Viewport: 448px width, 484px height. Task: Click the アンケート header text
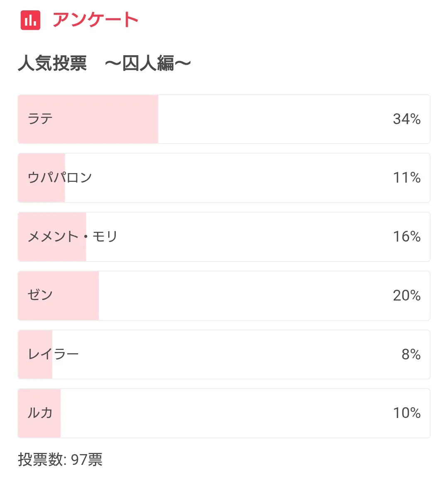95,20
